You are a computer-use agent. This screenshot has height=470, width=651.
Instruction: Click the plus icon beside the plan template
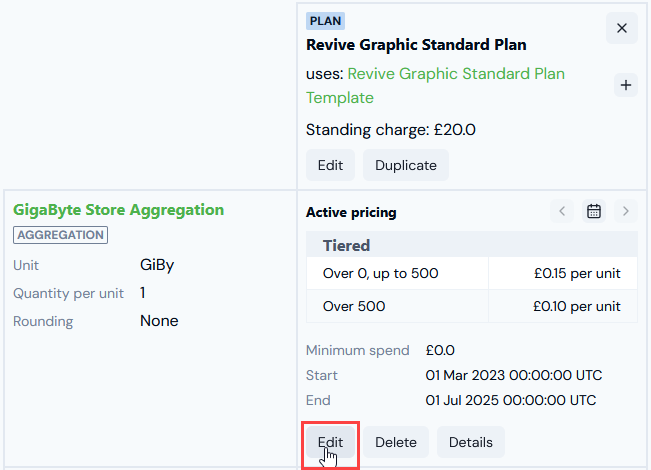(x=626, y=85)
